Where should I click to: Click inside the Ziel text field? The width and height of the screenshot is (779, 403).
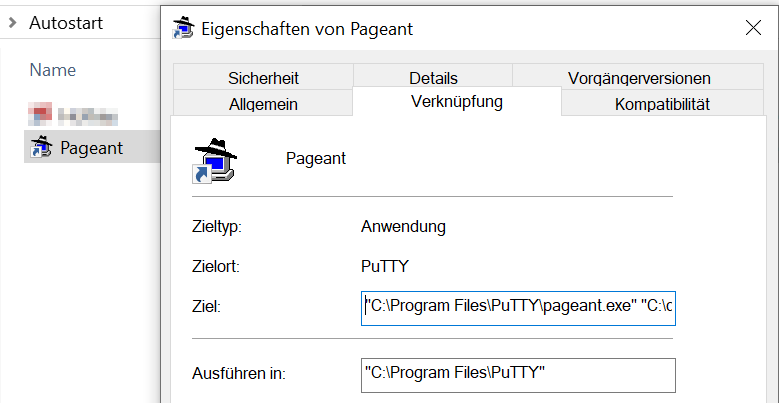click(518, 306)
